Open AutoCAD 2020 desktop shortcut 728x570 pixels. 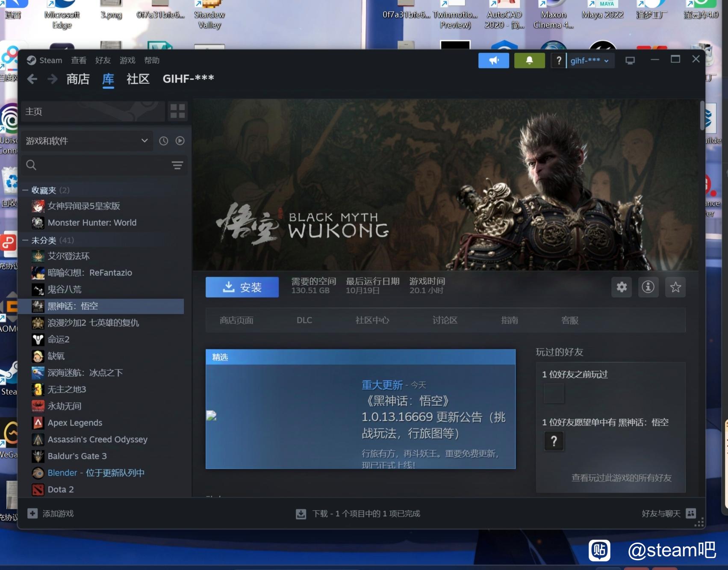504,15
